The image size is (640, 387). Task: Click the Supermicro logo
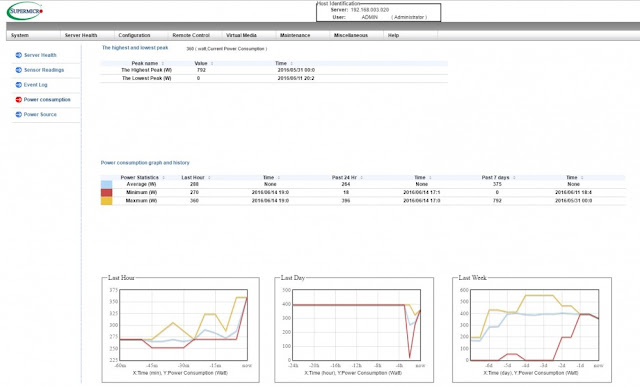25,11
